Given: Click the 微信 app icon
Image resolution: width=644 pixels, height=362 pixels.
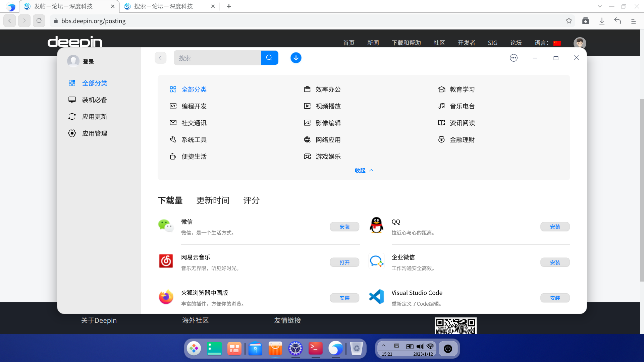Looking at the screenshot, I should 166,226.
